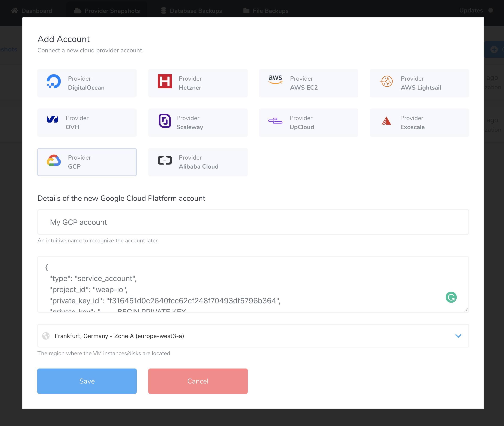Click the 'Scaleway' label text
The width and height of the screenshot is (504, 426).
point(190,127)
